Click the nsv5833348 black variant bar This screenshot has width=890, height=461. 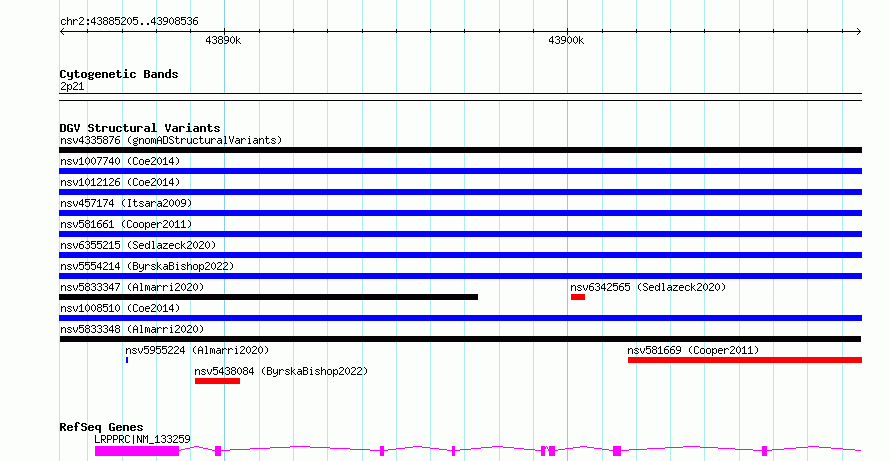[x=460, y=339]
